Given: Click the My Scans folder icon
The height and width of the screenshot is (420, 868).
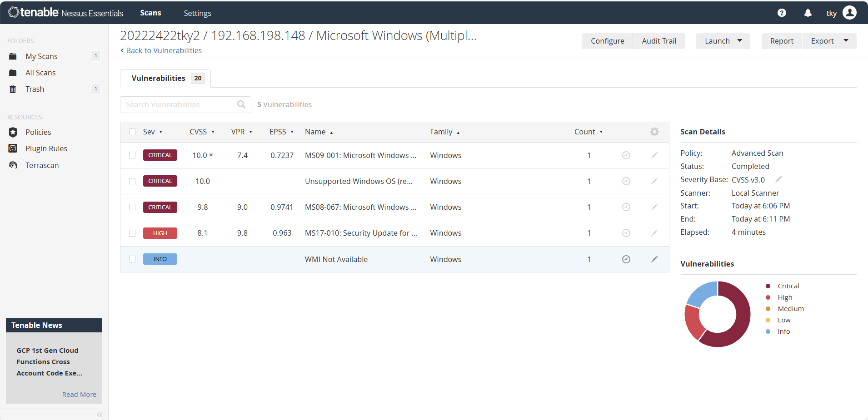Looking at the screenshot, I should (x=13, y=56).
